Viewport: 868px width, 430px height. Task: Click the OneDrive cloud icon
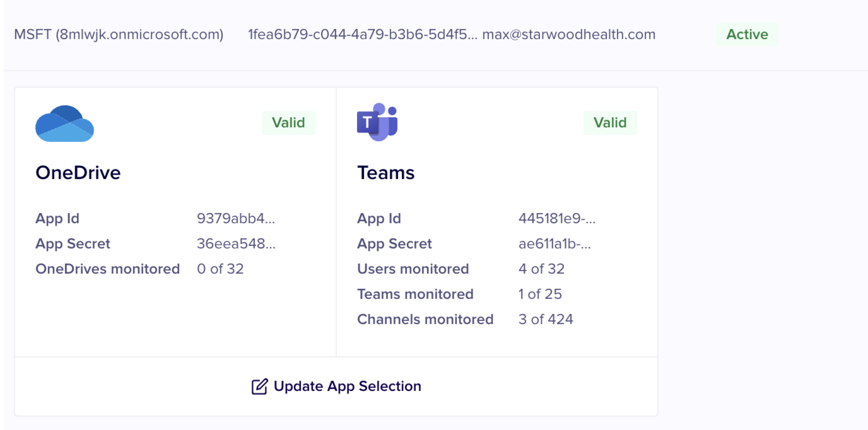point(64,124)
